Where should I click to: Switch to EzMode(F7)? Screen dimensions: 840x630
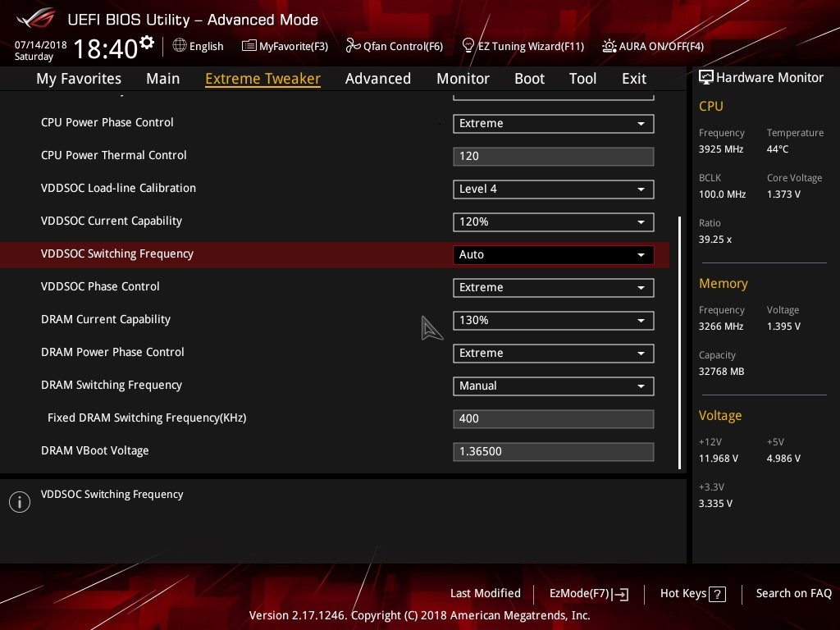tap(589, 594)
